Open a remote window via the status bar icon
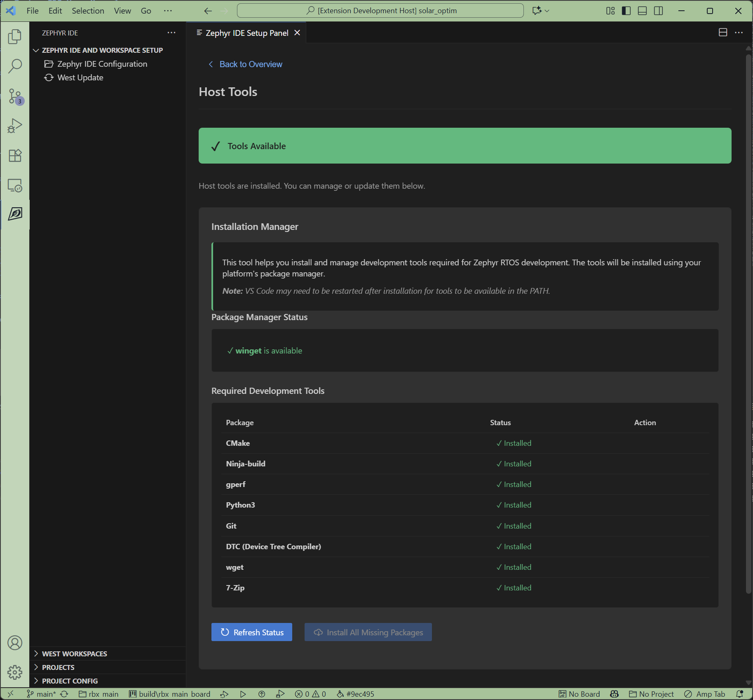The width and height of the screenshot is (753, 700). click(x=11, y=694)
